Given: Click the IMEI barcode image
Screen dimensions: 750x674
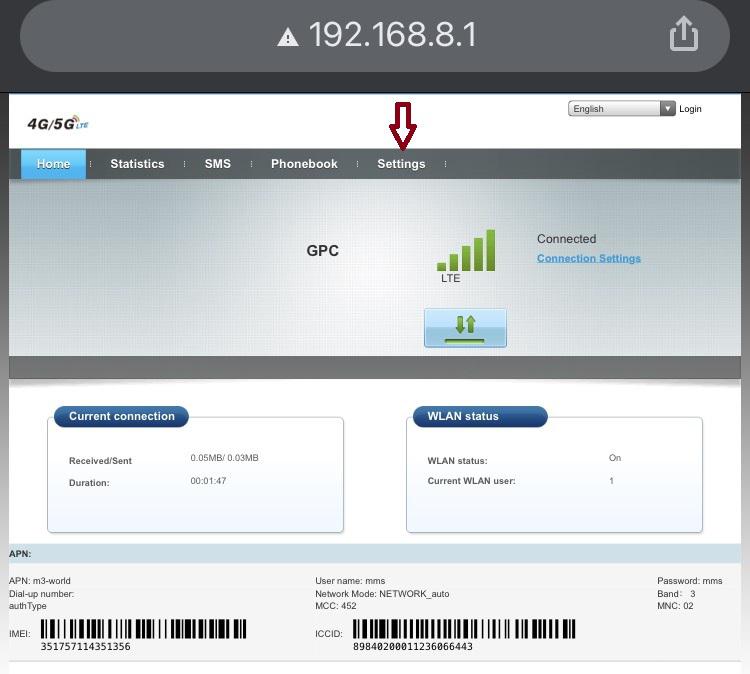Looking at the screenshot, I should click(x=143, y=629).
